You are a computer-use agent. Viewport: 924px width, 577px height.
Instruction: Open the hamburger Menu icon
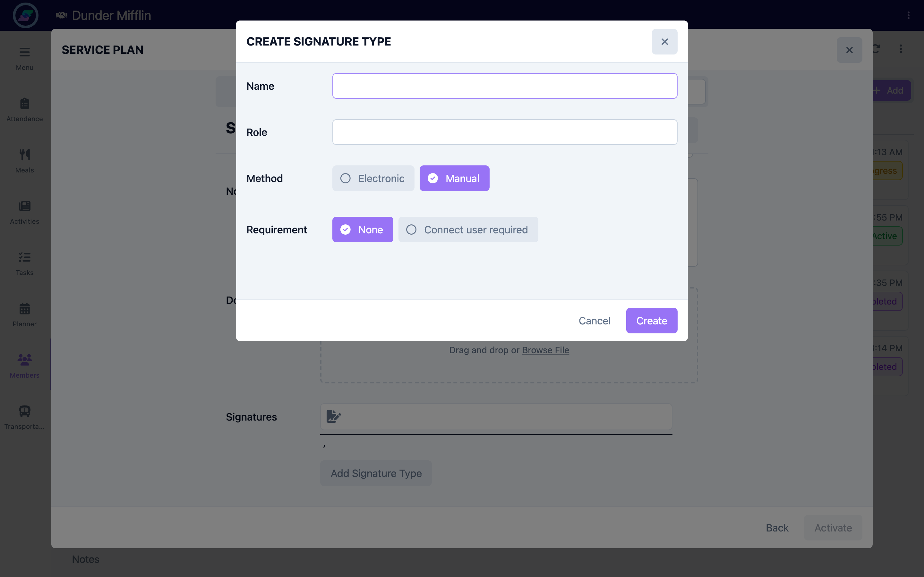point(24,52)
